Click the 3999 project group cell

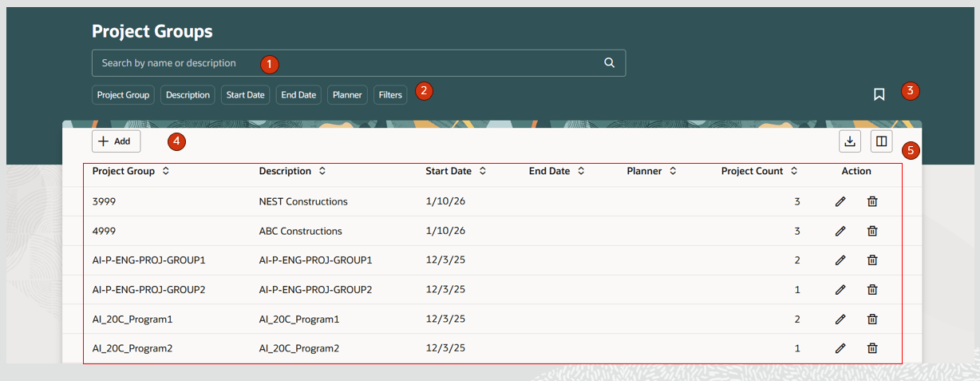click(x=104, y=201)
